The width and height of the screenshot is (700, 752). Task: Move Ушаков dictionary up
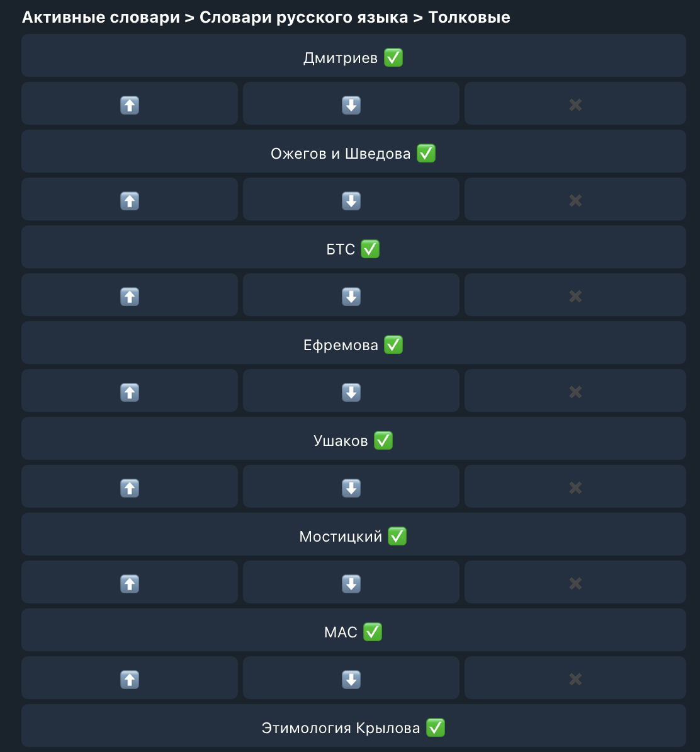tap(129, 487)
